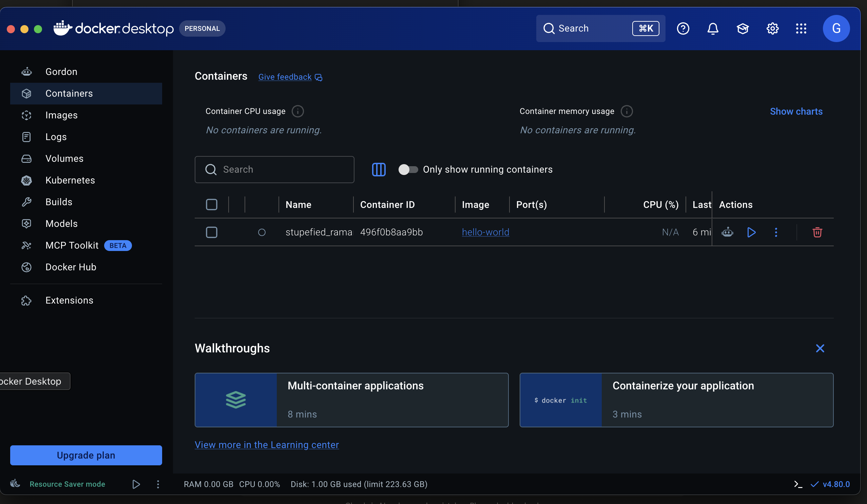Open engine options menu in status bar
Screen dimensions: 867x504
[158, 484]
